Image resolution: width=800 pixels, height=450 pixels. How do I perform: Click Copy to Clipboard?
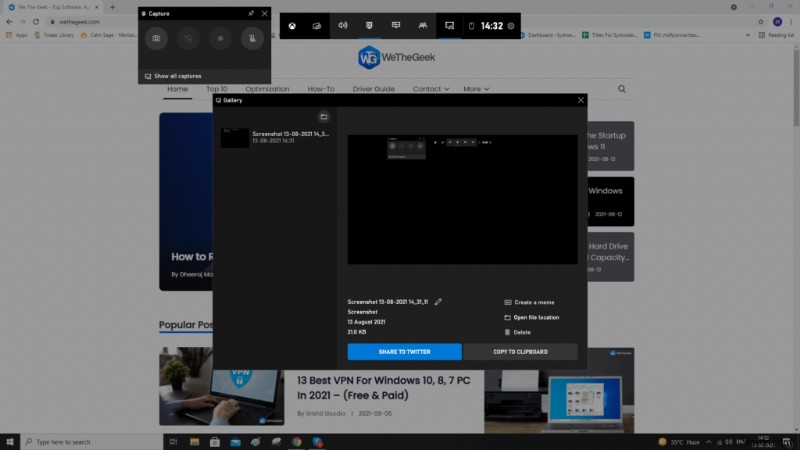coord(520,352)
